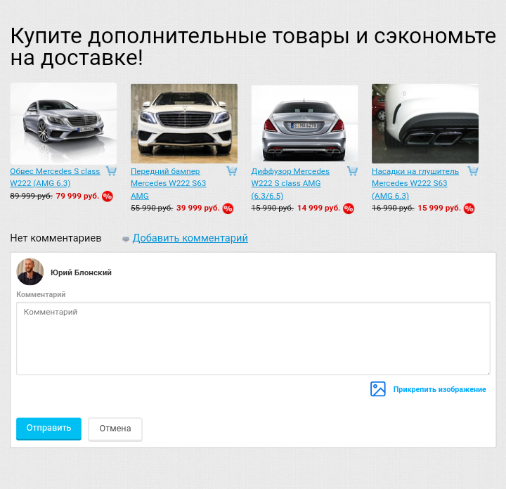This screenshot has width=506, height=489.
Task: Click cart icon next to Насадки на глушитель
Action: 473,171
